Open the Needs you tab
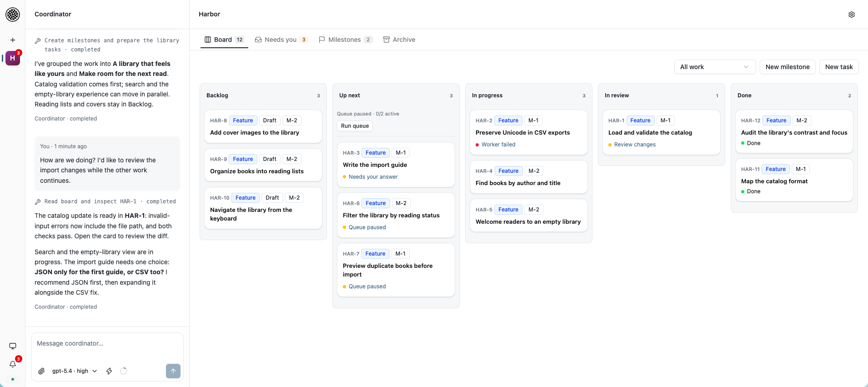The height and width of the screenshot is (387, 868). tap(281, 40)
